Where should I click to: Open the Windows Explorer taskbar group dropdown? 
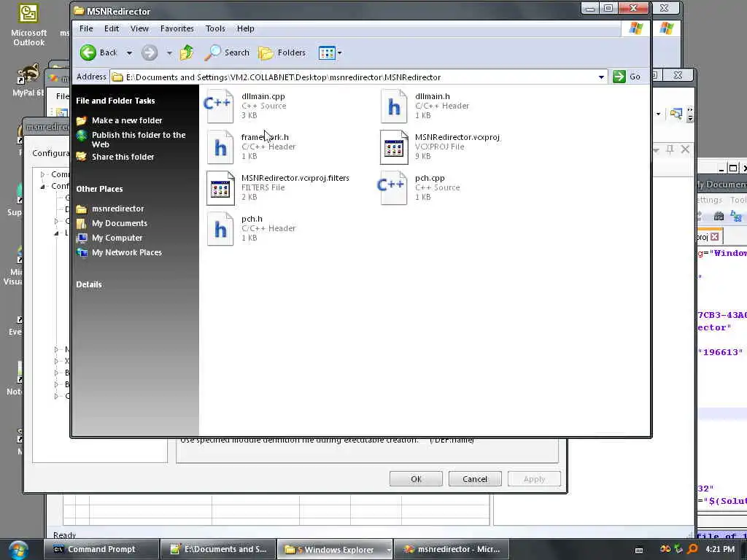click(390, 550)
